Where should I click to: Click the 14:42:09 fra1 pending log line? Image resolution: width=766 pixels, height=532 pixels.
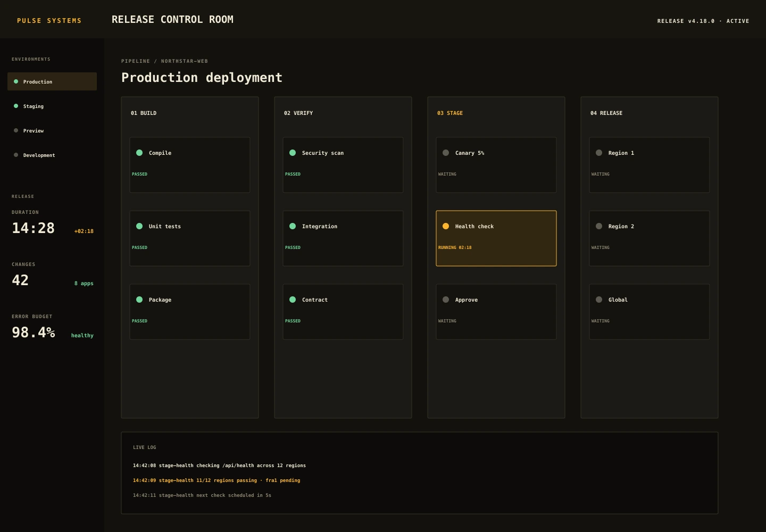(x=217, y=480)
